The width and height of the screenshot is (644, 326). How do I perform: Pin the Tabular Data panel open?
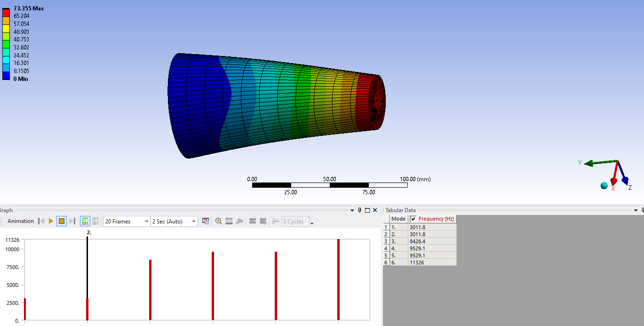point(642,210)
